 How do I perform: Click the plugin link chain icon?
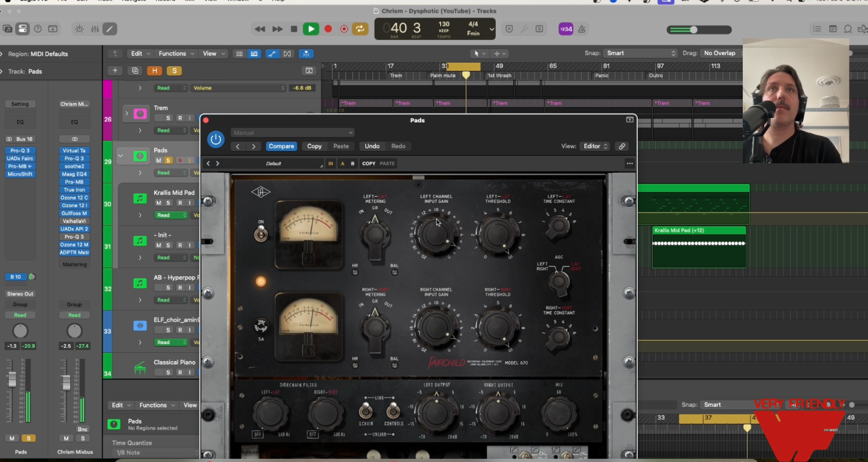tap(622, 146)
